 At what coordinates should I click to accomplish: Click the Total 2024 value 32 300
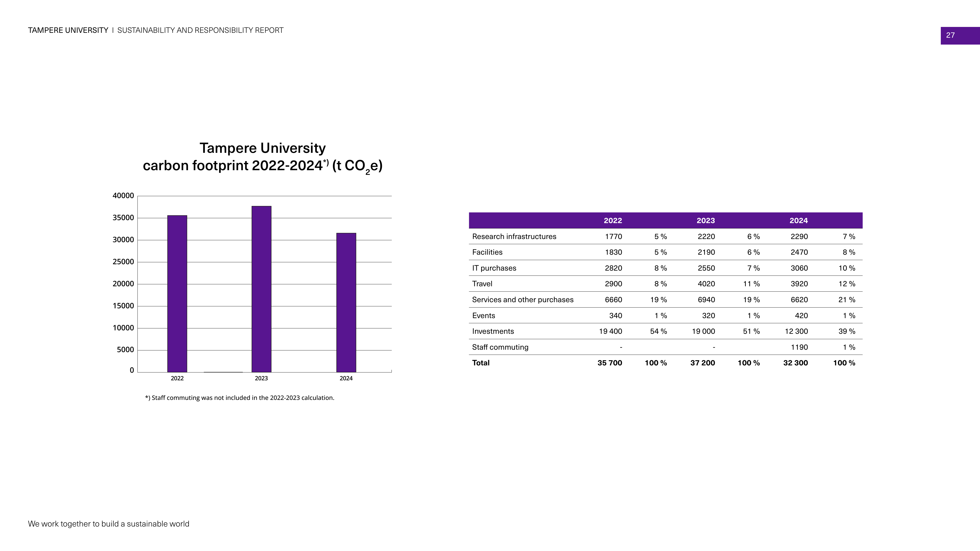point(796,363)
